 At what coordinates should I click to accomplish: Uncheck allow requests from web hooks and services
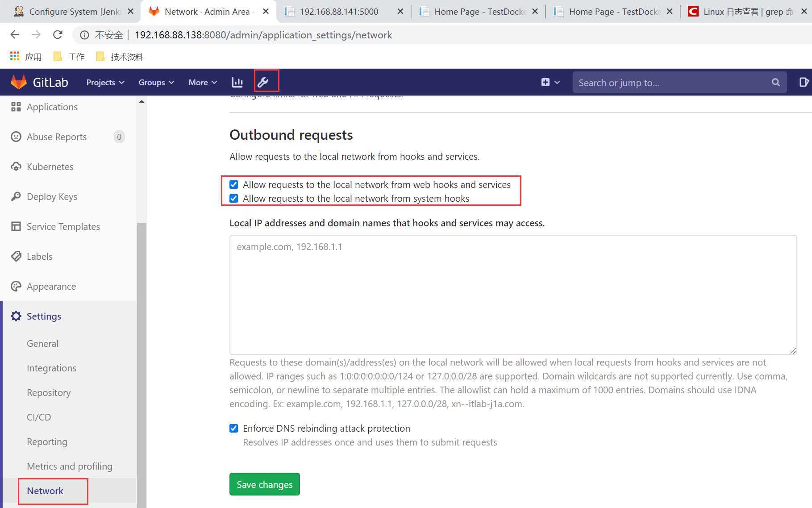coord(233,184)
